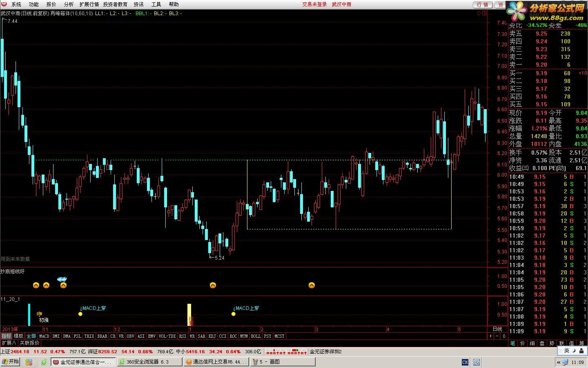Select the 全部 indicator tab
The width and height of the screenshot is (588, 368).
31,336
